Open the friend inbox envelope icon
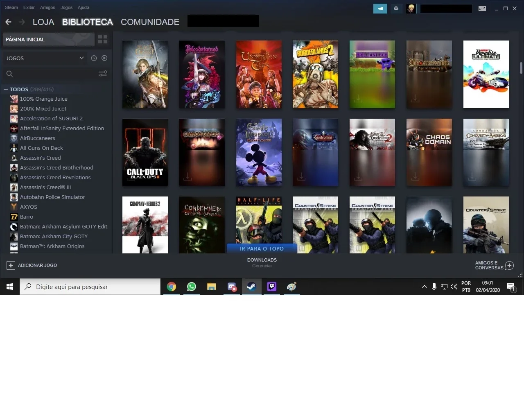This screenshot has height=420, width=524. point(396,8)
